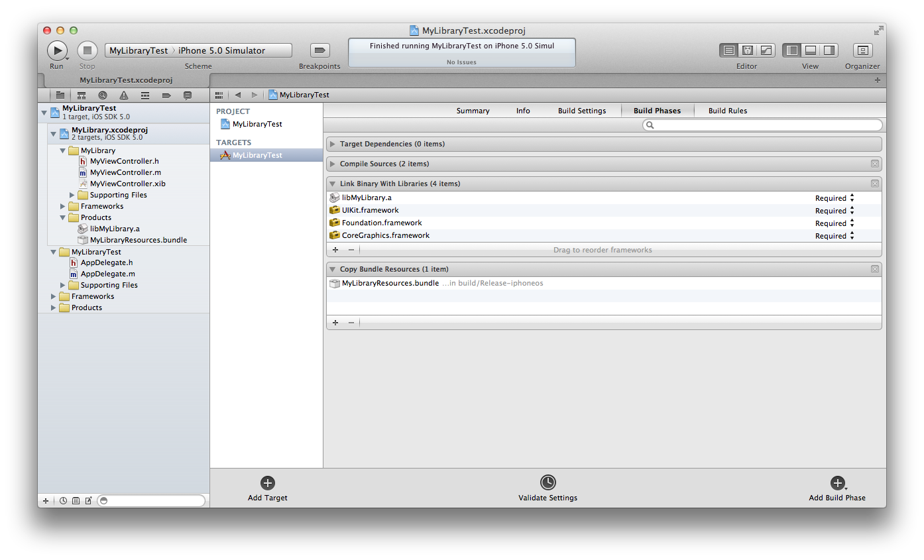This screenshot has width=924, height=560.
Task: Delete the Link Binary With Libraries phase
Action: click(875, 184)
